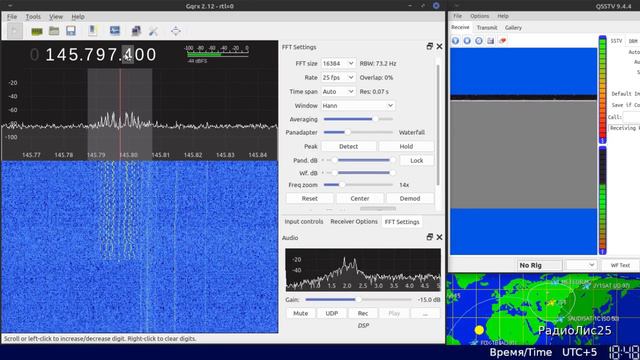640x360 pixels.
Task: Close the Audio panel
Action: [439, 237]
